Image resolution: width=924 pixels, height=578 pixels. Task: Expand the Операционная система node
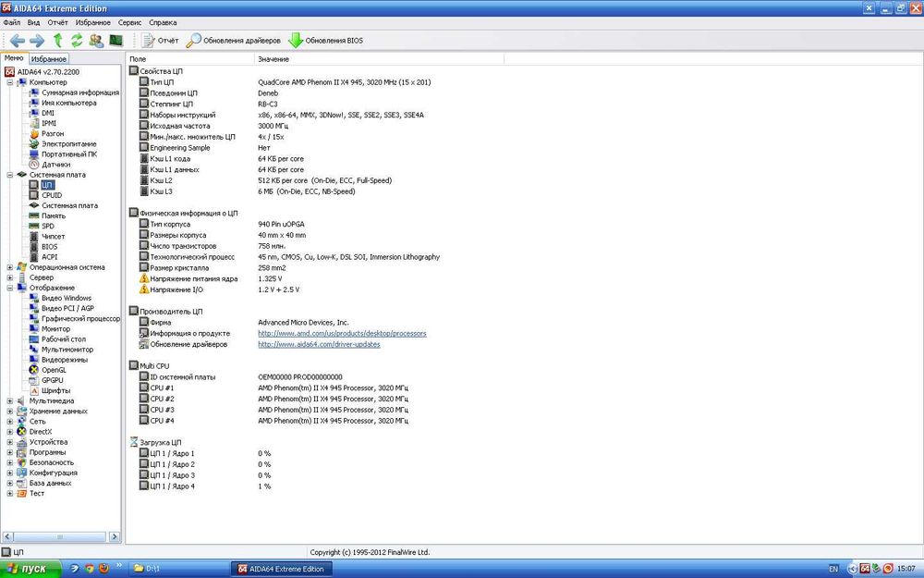[10, 267]
